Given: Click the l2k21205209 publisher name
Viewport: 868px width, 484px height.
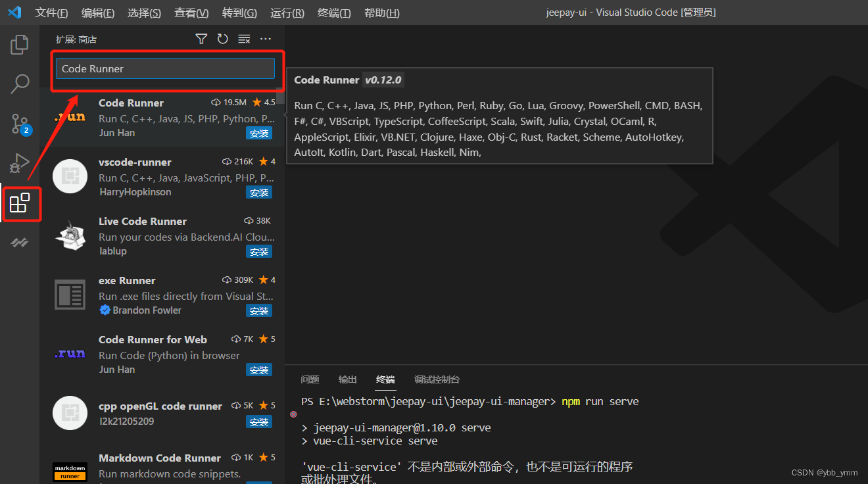Looking at the screenshot, I should 126,421.
